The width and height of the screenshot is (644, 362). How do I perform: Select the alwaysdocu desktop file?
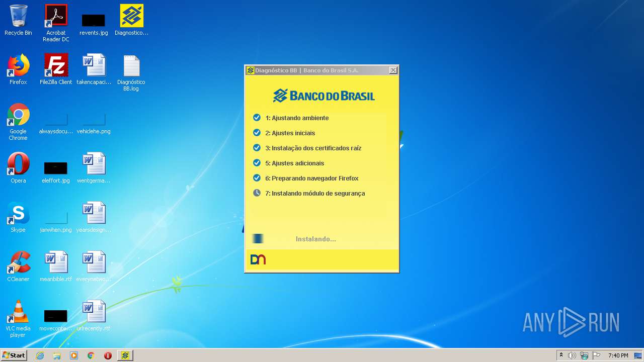[x=56, y=124]
